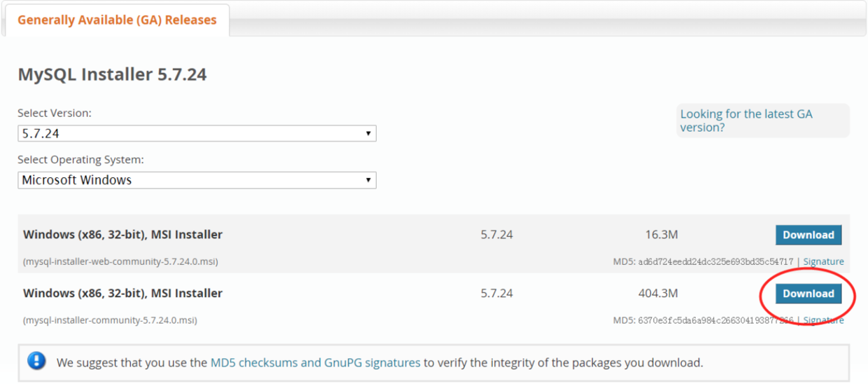Download the 404.3M community MSI installer
This screenshot has width=868, height=384.
pyautogui.click(x=808, y=294)
